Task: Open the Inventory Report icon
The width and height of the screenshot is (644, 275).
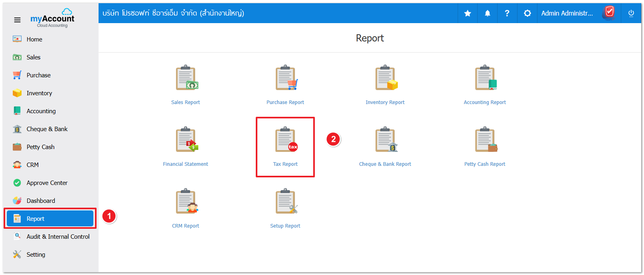Action: (x=385, y=78)
